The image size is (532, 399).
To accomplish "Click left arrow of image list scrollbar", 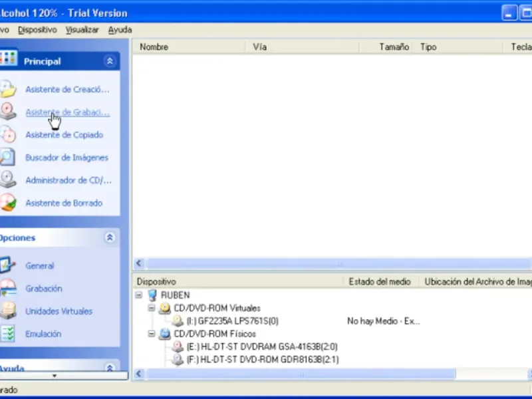I will pyautogui.click(x=139, y=263).
